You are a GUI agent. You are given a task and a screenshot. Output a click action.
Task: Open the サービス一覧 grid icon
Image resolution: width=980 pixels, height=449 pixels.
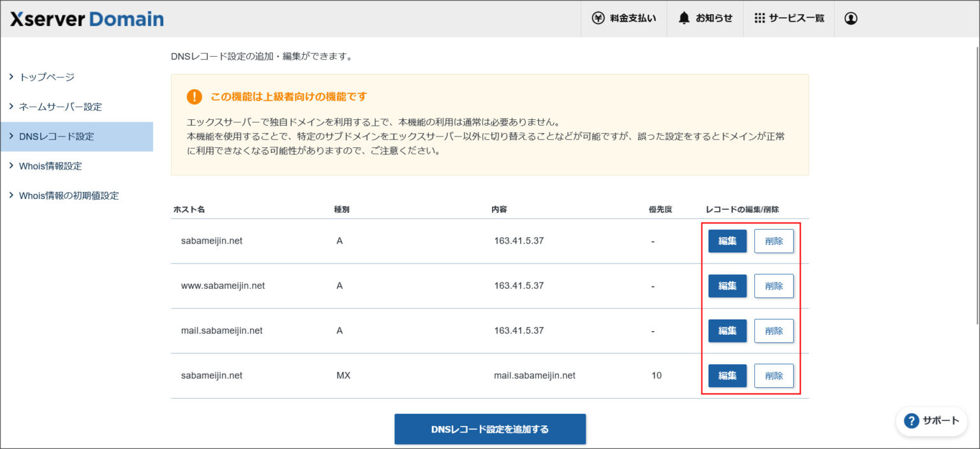point(759,18)
